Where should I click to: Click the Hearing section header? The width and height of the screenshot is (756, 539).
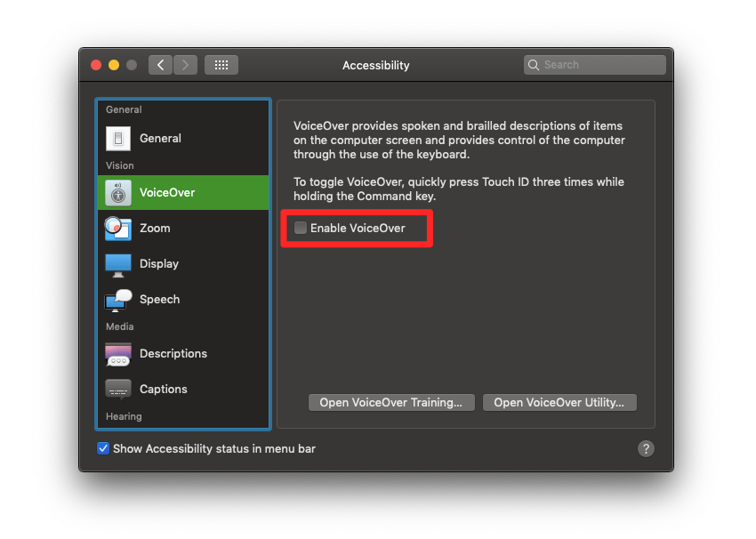pyautogui.click(x=124, y=416)
